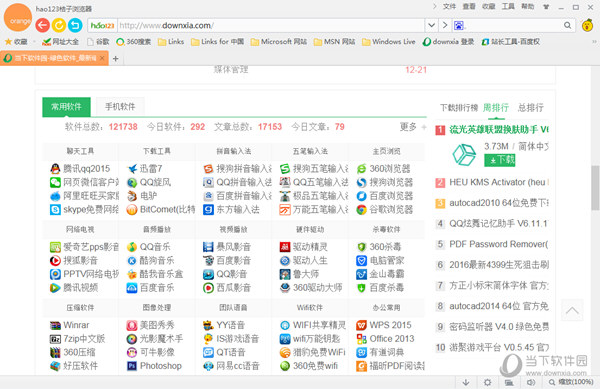The width and height of the screenshot is (600, 389).
Task: Click the sound speaker icon in status bar
Action: [x=531, y=382]
